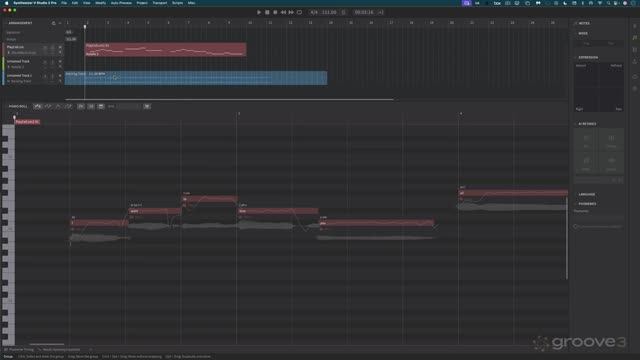Screen dimensions: 640x360
Task: Click the button right of snap dropdown
Action: [147, 106]
